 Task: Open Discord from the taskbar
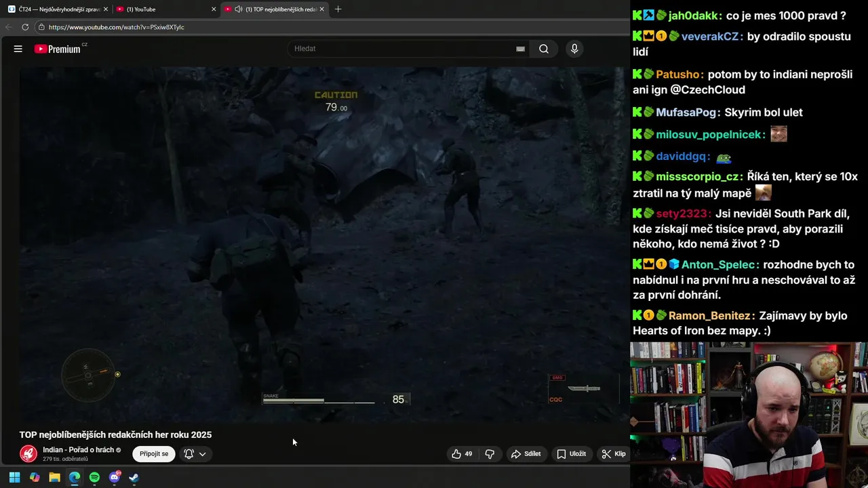[115, 477]
